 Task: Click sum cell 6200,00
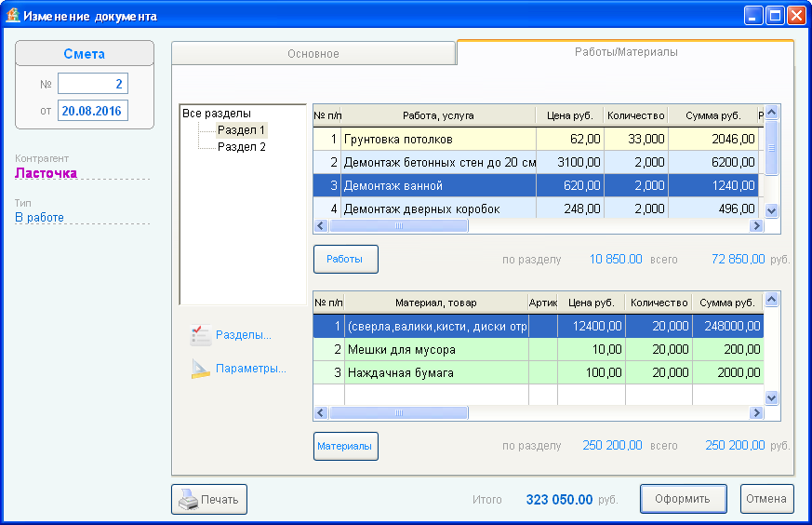pyautogui.click(x=713, y=162)
